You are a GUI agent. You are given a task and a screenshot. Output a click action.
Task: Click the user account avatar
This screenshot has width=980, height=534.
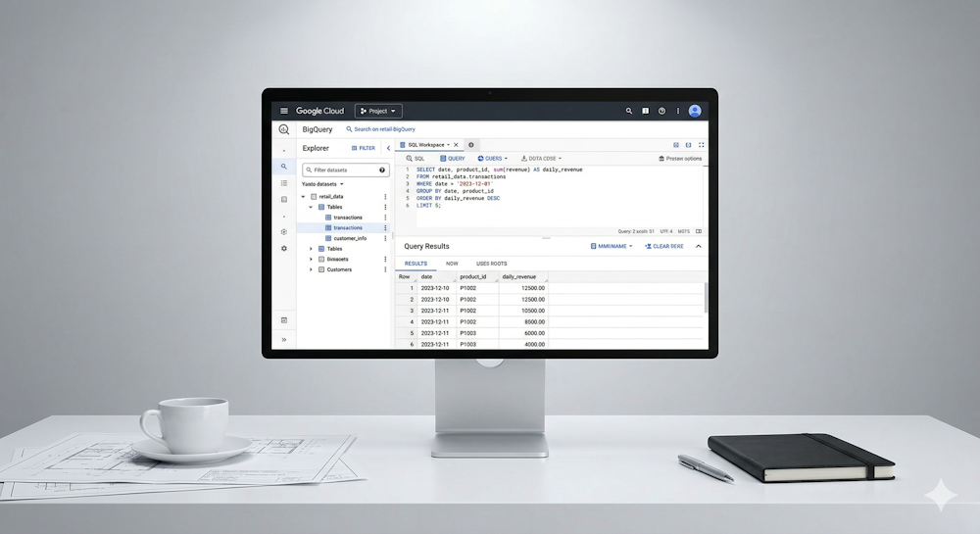[695, 111]
